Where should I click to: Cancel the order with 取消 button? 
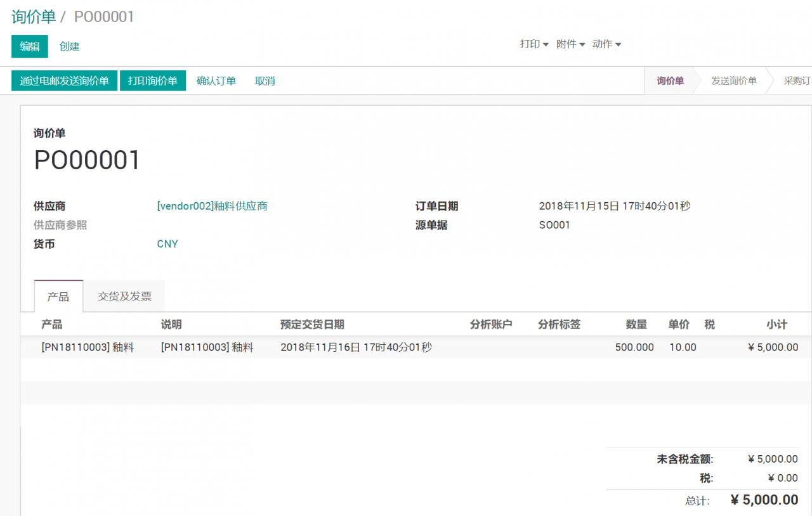pos(265,81)
